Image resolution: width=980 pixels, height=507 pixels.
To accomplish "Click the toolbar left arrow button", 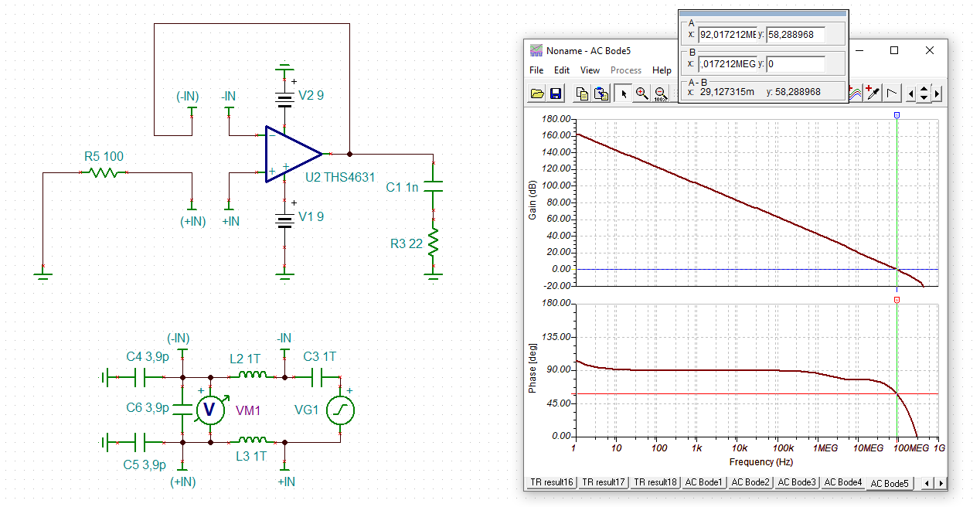I will [911, 94].
